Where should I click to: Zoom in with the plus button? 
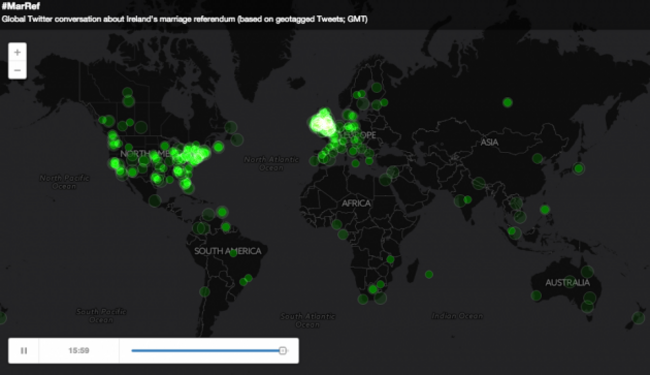(17, 52)
